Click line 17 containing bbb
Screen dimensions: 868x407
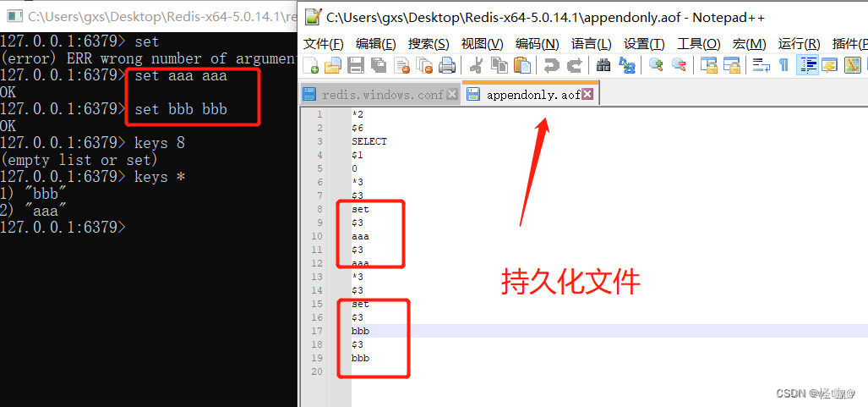tap(609, 331)
